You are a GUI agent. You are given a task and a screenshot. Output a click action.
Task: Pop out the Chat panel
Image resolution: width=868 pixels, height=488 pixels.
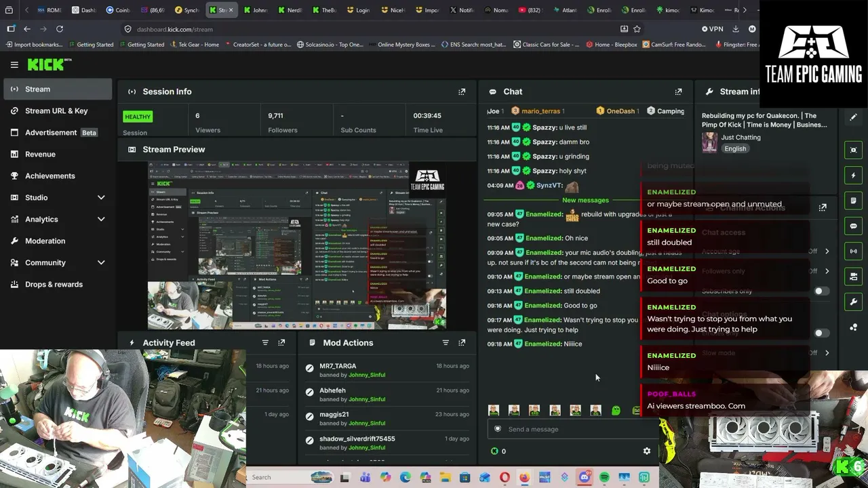[678, 91]
